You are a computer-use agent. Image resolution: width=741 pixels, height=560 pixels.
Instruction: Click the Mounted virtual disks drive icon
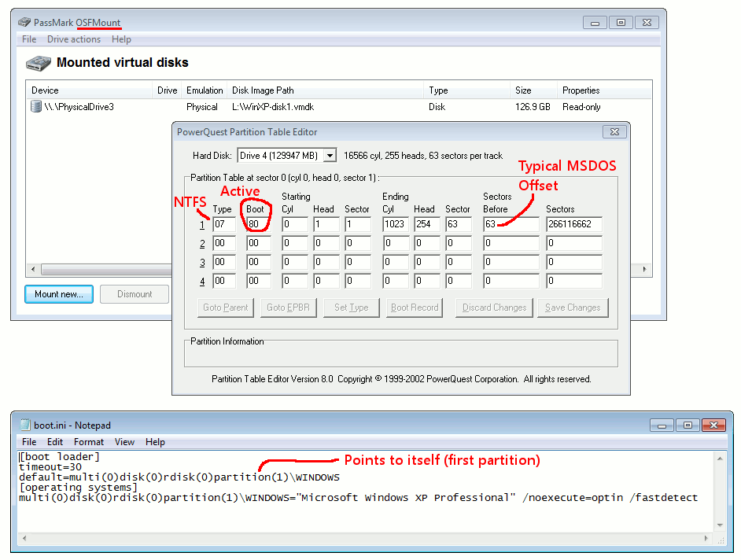coord(39,63)
